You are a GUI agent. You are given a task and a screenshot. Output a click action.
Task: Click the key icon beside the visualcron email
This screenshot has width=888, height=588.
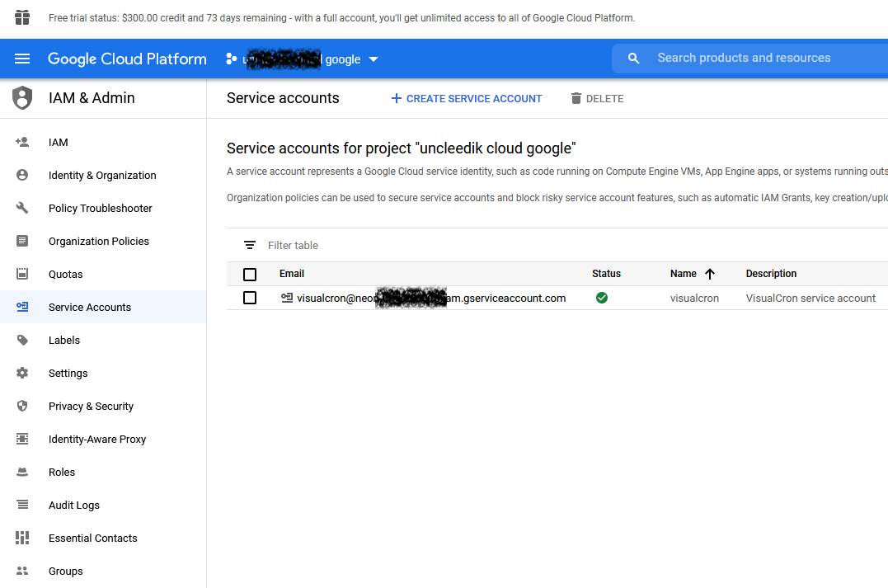(286, 298)
